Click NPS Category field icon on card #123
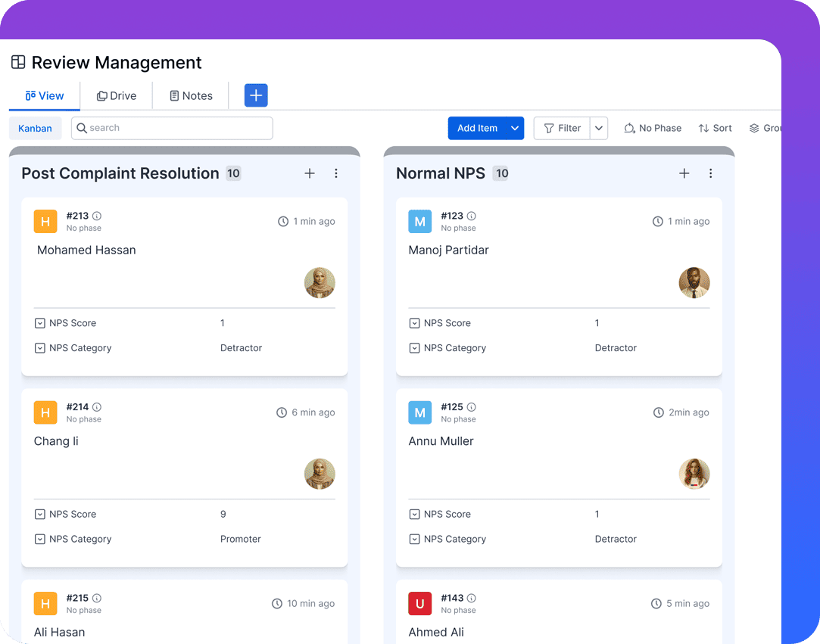This screenshot has height=644, width=820. pos(414,348)
